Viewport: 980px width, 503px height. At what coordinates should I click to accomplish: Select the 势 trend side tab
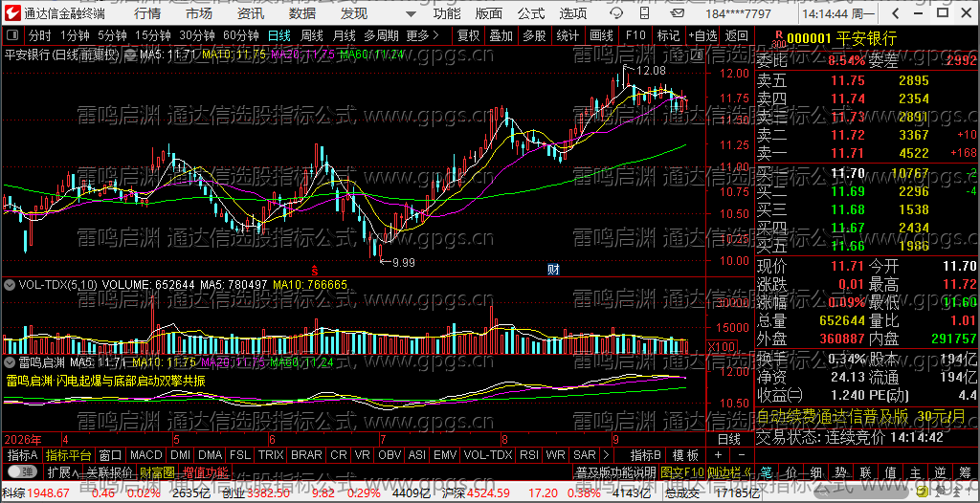click(840, 471)
